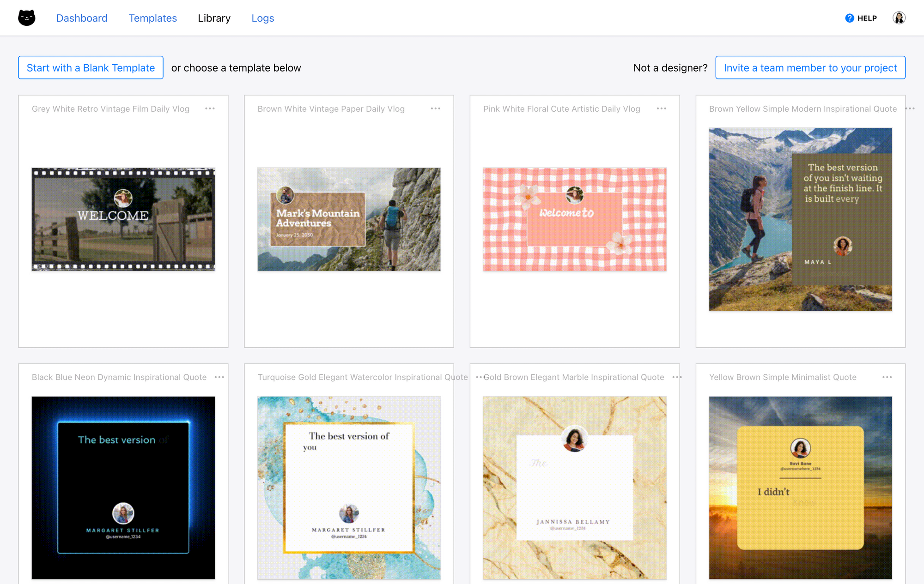This screenshot has height=584, width=924.
Task: Click title Grey White Retro Vintage Film Daily Vlog
Action: point(110,108)
